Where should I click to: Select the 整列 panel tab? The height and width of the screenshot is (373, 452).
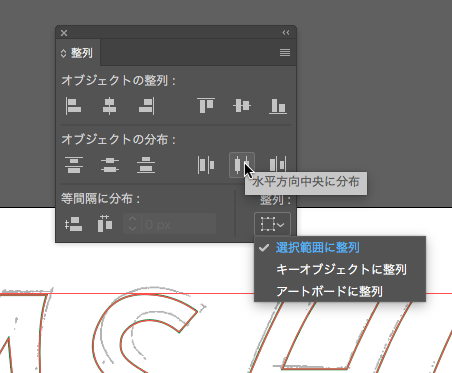(x=78, y=53)
